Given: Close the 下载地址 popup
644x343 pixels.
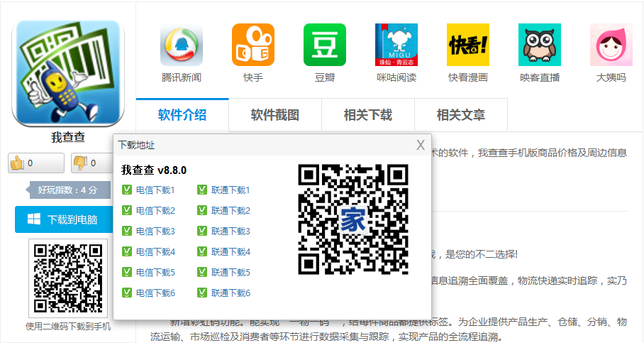Looking at the screenshot, I should click(421, 145).
